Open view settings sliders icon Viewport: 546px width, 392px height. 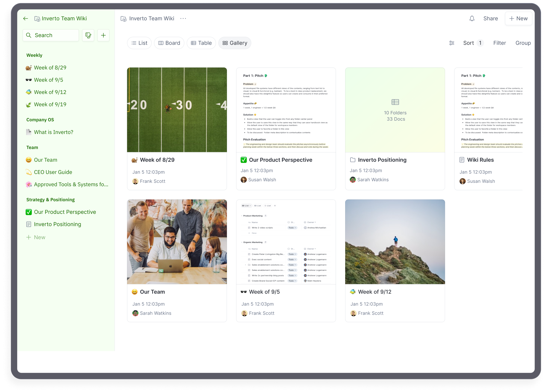452,43
